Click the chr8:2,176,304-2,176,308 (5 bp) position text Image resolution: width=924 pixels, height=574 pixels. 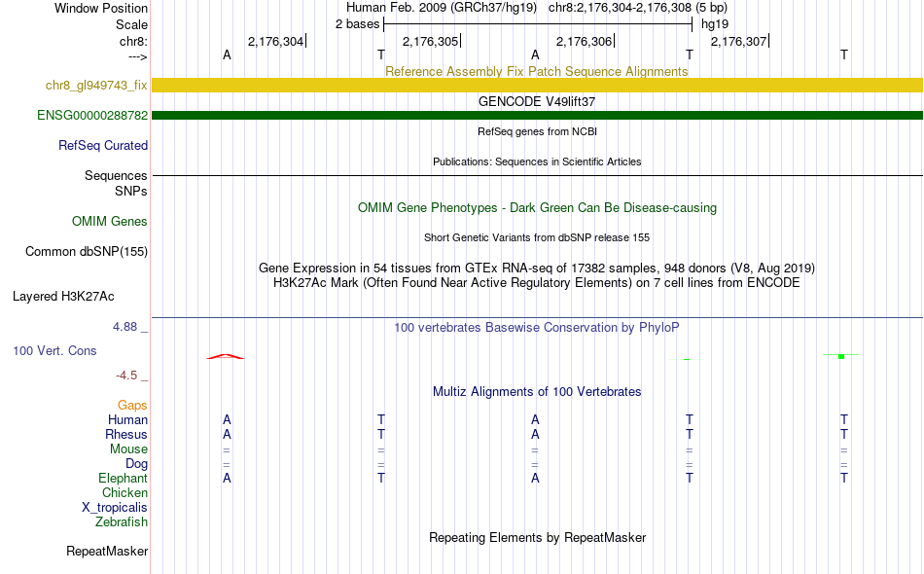(x=638, y=8)
